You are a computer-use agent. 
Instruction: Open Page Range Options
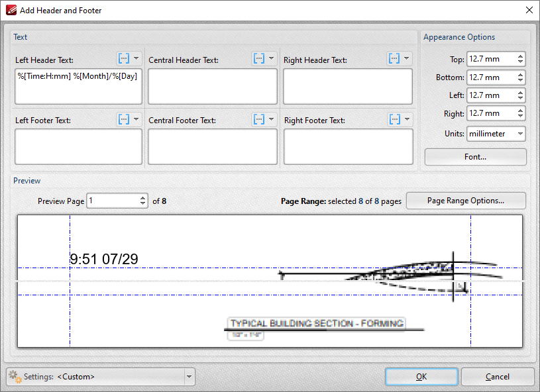point(465,201)
